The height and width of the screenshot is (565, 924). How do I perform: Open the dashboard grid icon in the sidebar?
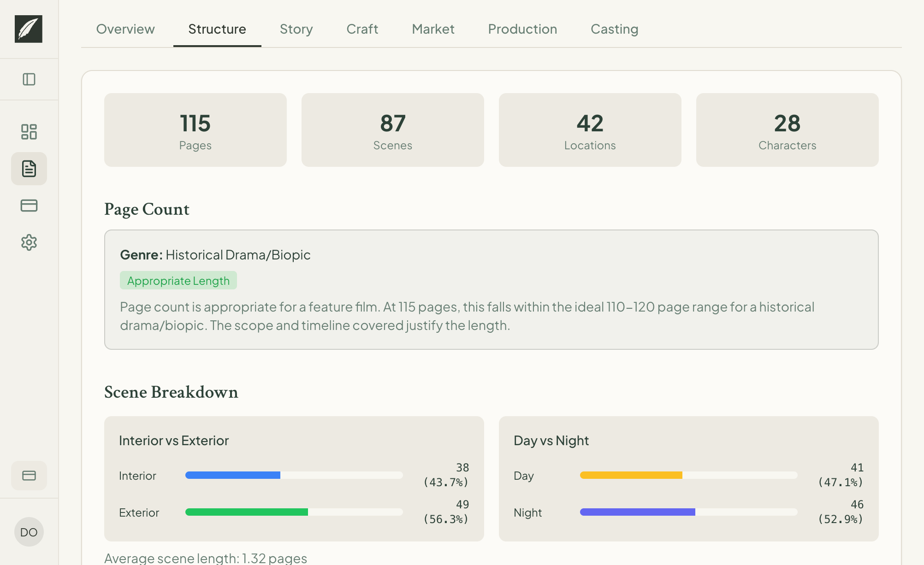click(29, 132)
